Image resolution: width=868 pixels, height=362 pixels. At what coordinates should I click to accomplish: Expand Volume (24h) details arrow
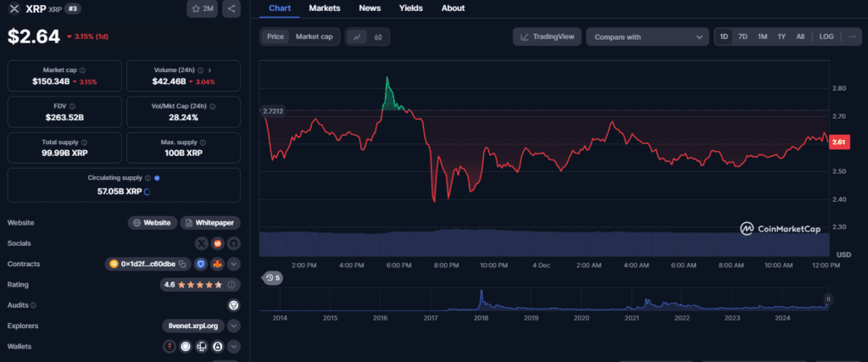point(209,70)
